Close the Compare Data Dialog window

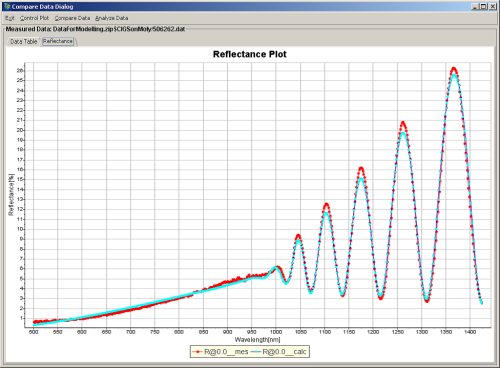(492, 6)
